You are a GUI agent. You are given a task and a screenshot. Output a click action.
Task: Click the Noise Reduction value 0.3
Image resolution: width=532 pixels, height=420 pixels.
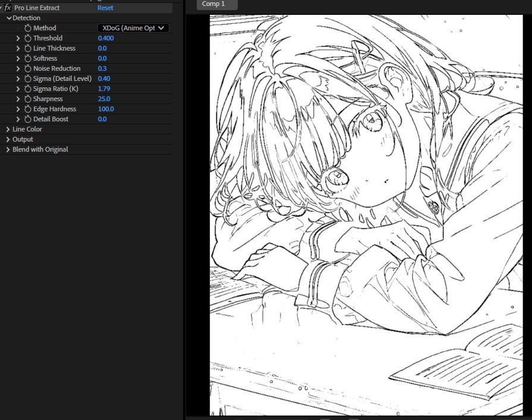(x=102, y=68)
